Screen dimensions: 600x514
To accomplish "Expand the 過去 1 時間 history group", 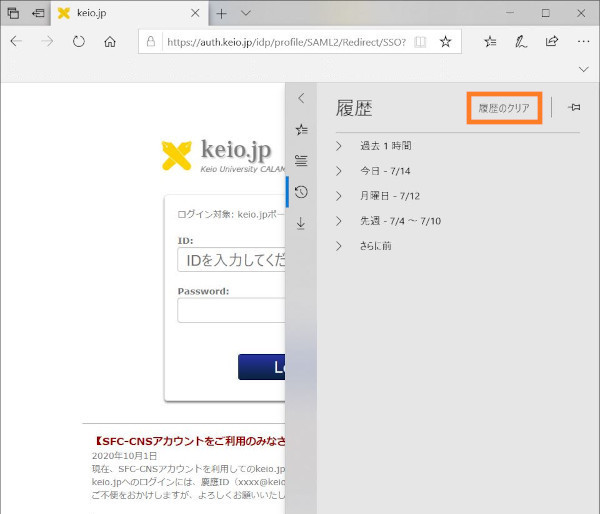I will pos(385,146).
